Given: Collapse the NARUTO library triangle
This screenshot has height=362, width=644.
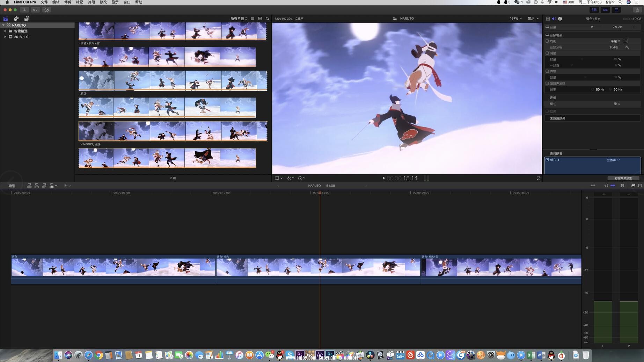Looking at the screenshot, I should click(3, 25).
